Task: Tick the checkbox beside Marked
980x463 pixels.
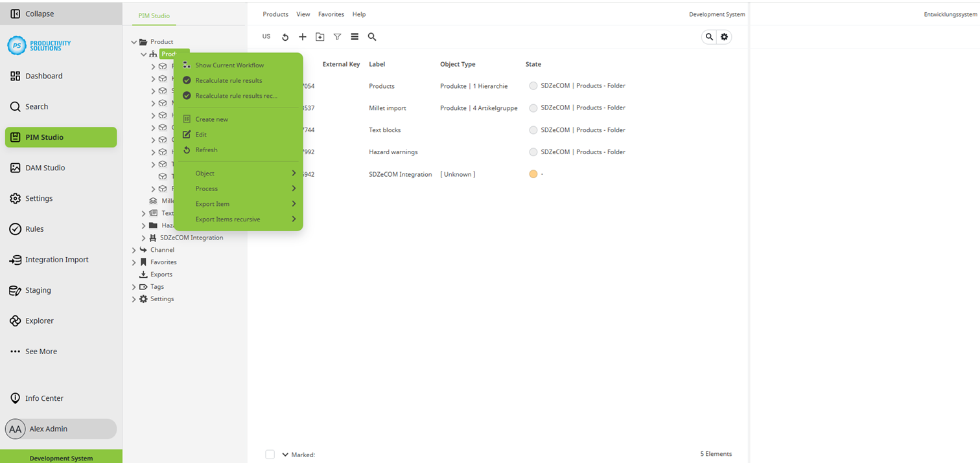Action: click(x=270, y=455)
